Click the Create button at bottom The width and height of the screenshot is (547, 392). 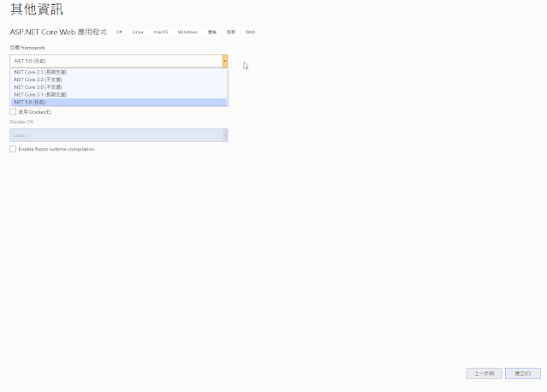pyautogui.click(x=522, y=373)
